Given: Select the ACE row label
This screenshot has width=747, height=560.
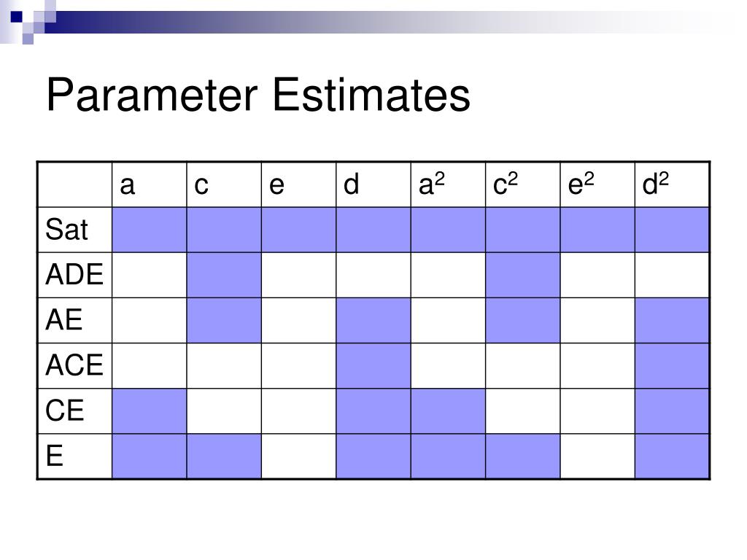Looking at the screenshot, I should pos(74,365).
